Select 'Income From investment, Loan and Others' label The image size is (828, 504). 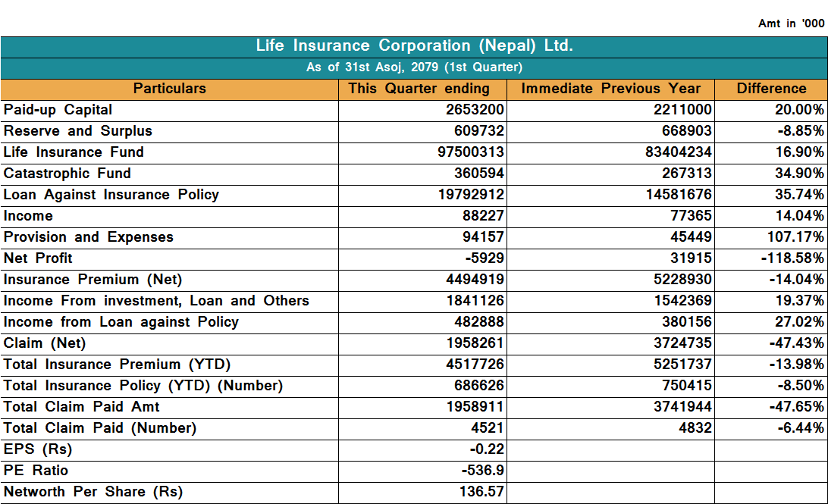pyautogui.click(x=156, y=301)
